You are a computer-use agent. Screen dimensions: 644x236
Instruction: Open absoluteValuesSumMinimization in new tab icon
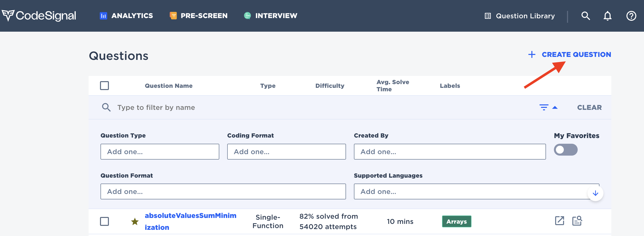(560, 221)
